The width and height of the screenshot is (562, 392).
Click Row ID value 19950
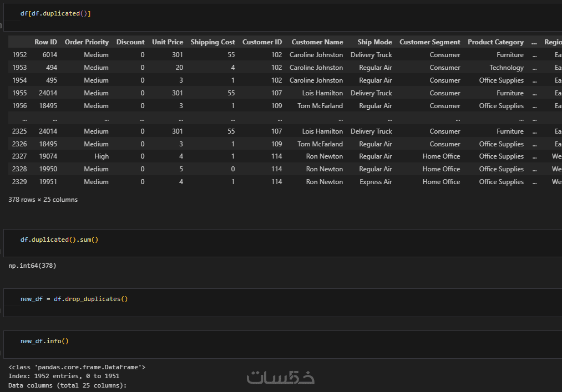48,169
